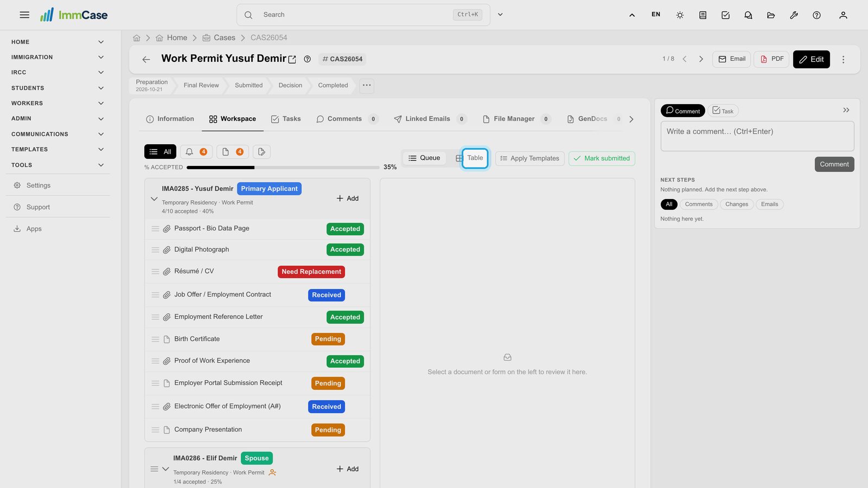Open the notes list icon in top bar
Viewport: 868px width, 488px height.
703,15
